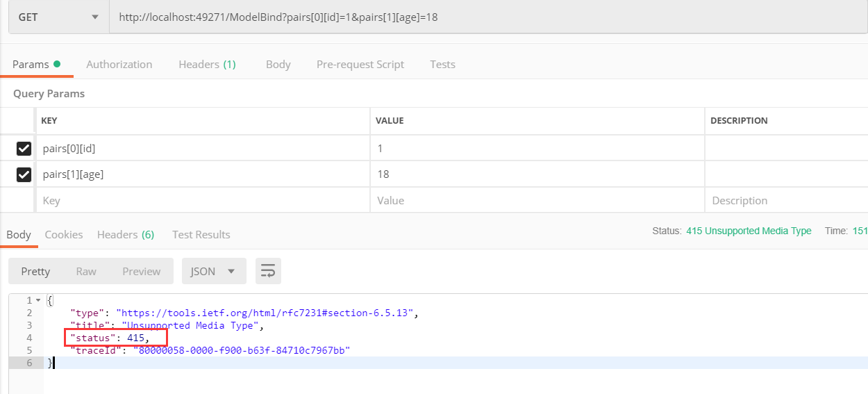
Task: Go to the Tests tab
Action: [x=442, y=64]
